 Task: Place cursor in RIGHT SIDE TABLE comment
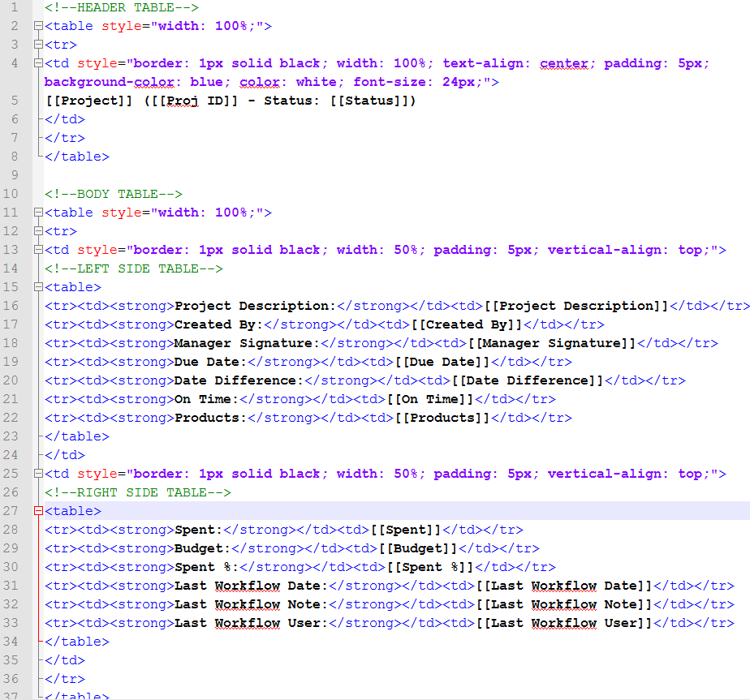click(138, 492)
